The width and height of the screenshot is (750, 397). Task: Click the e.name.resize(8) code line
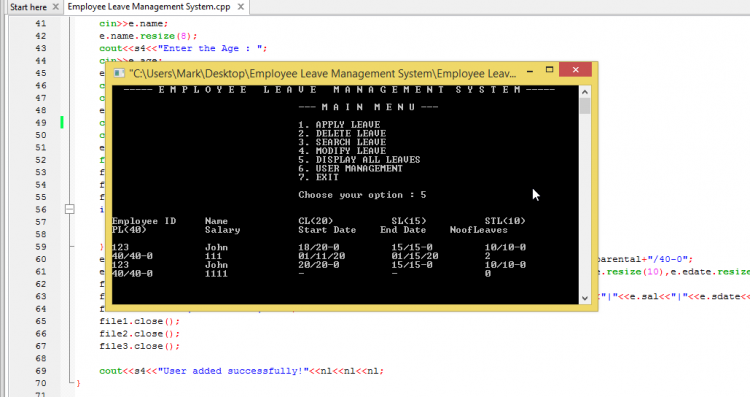(x=148, y=36)
